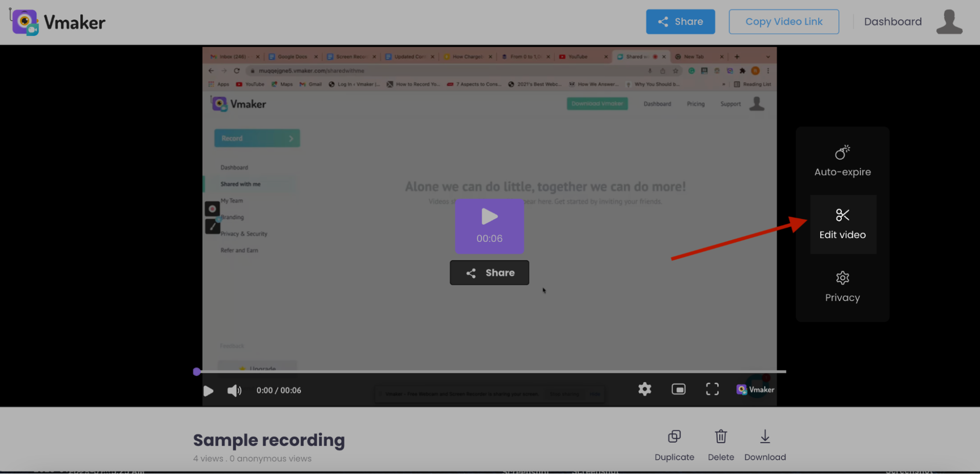Open the user profile avatar in header

(949, 22)
